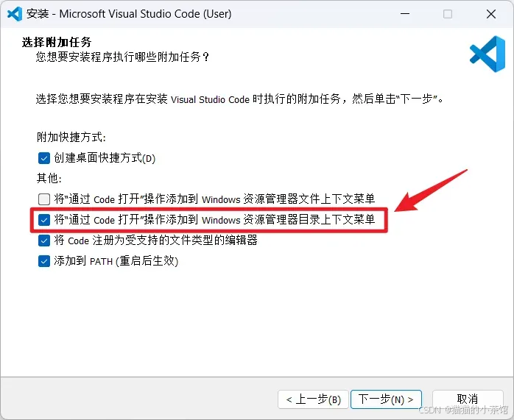Viewport: 514px width, 420px height.
Task: Click the 其他: label
Action: [49, 178]
